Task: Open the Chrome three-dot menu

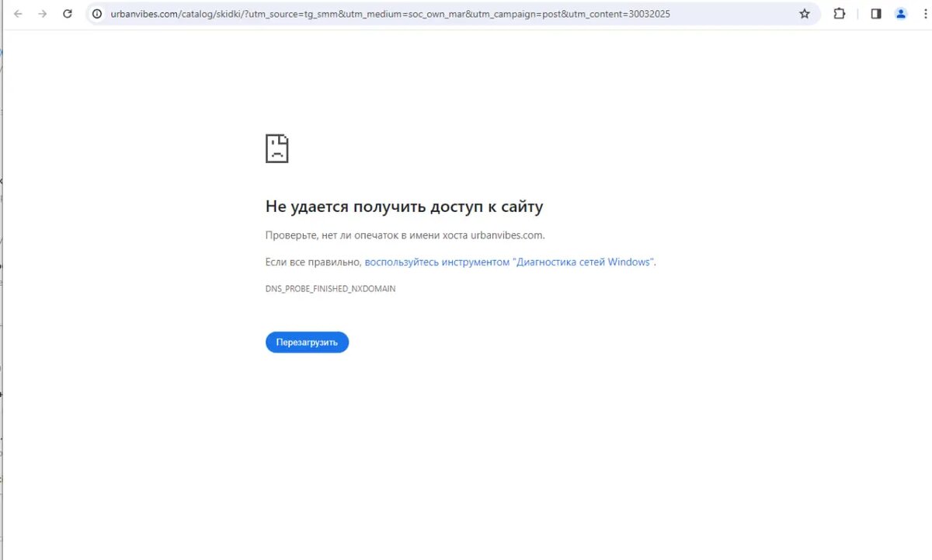Action: tap(926, 14)
